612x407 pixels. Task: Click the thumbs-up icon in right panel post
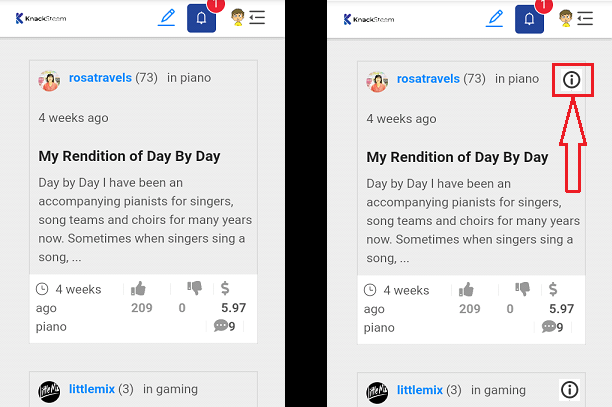click(466, 290)
